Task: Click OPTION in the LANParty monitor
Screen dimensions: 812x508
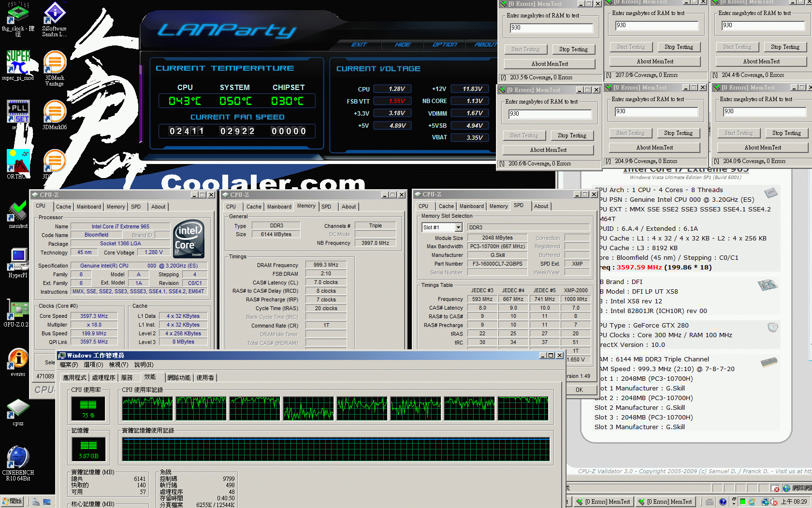Action: tap(445, 45)
